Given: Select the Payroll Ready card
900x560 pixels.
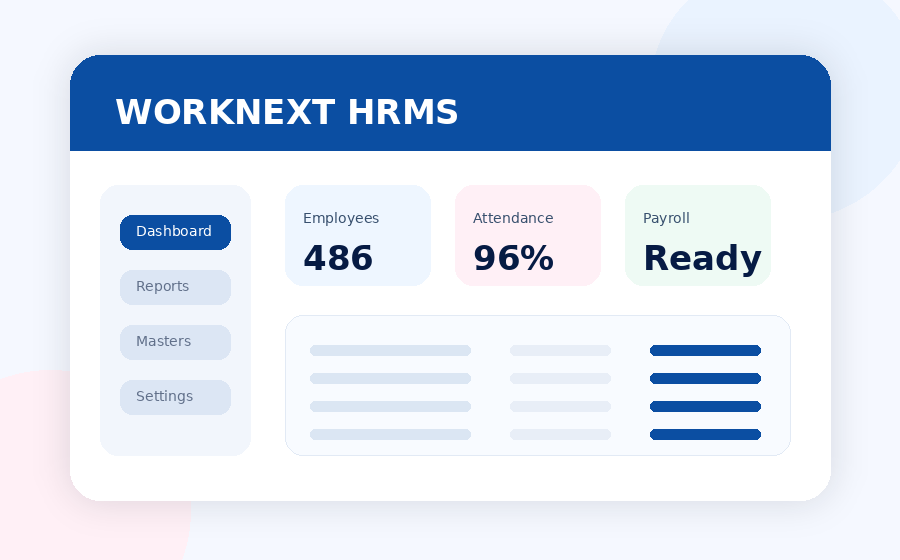Looking at the screenshot, I should [697, 235].
